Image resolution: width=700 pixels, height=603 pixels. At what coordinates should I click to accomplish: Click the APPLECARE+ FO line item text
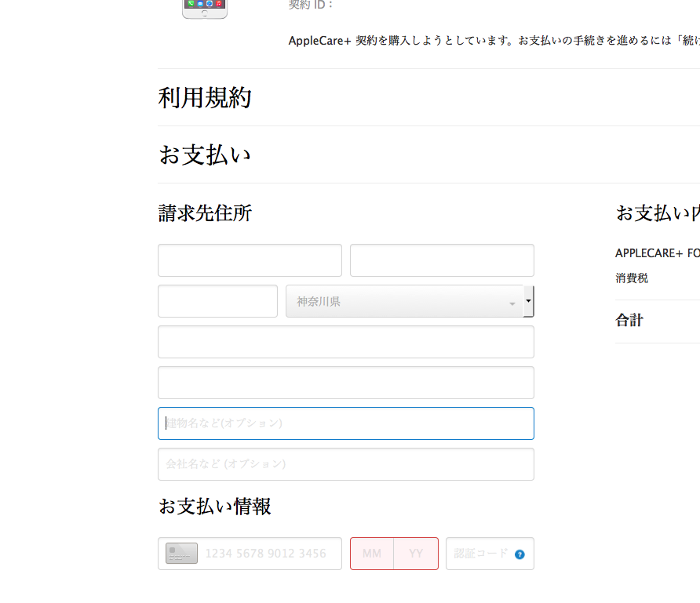[658, 253]
